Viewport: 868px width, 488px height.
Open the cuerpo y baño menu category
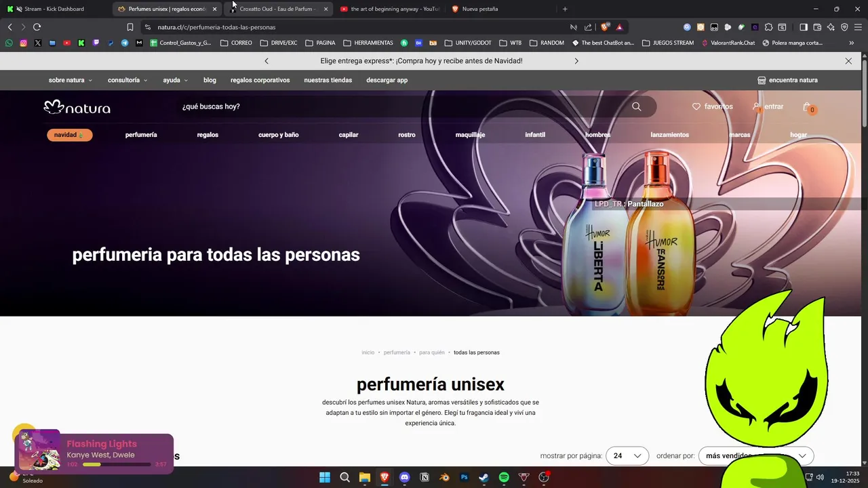tap(278, 135)
